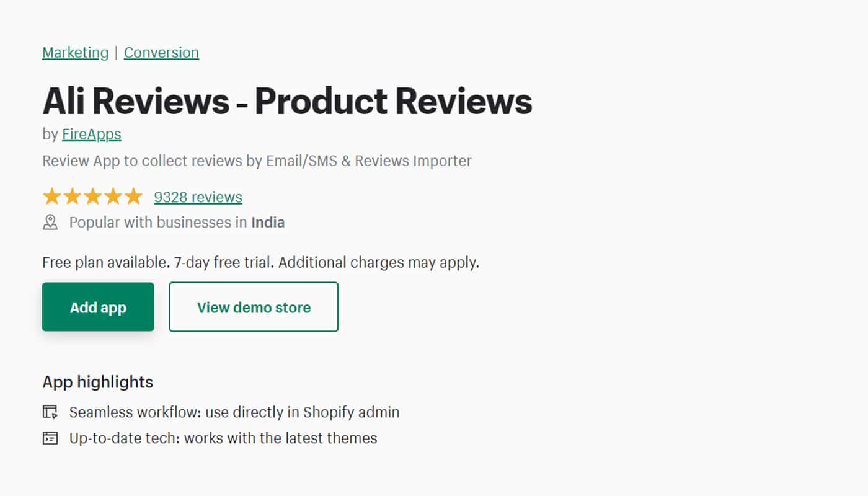Click the Up-to-date tech highlight icon
Screen dimensions: 868x496
[50, 438]
